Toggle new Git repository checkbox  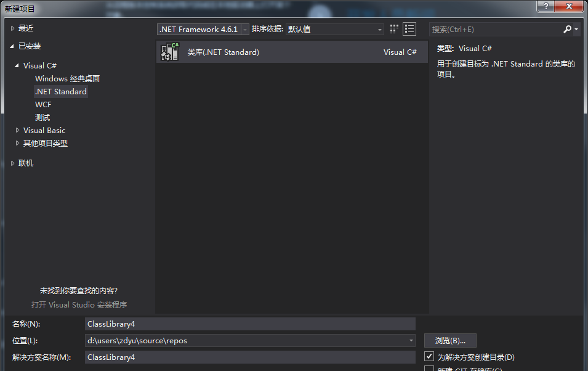(x=429, y=369)
